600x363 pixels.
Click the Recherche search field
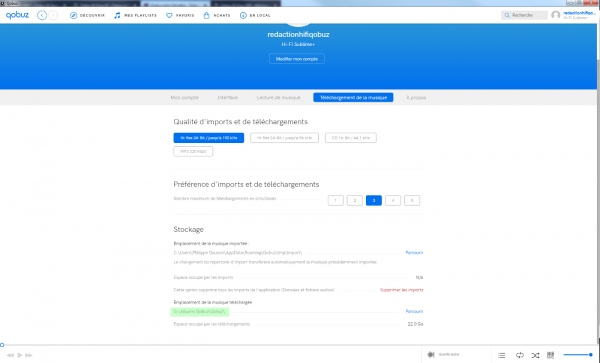[x=524, y=15]
